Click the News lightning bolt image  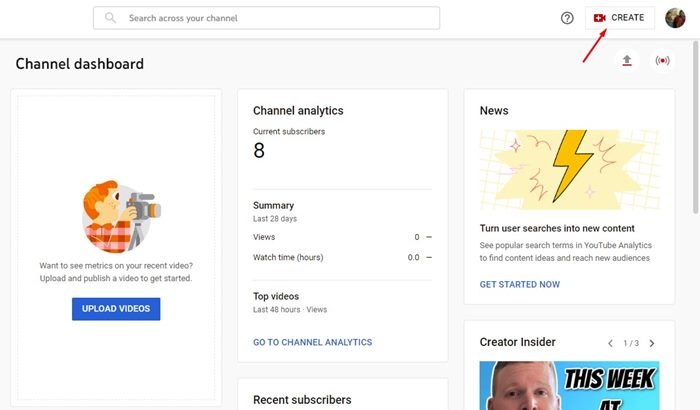[569, 170]
